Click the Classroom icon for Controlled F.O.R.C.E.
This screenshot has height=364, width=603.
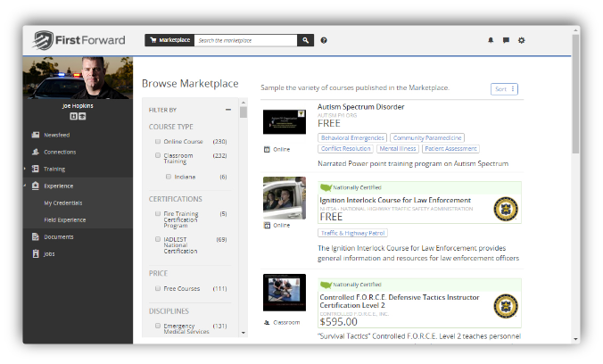point(267,322)
